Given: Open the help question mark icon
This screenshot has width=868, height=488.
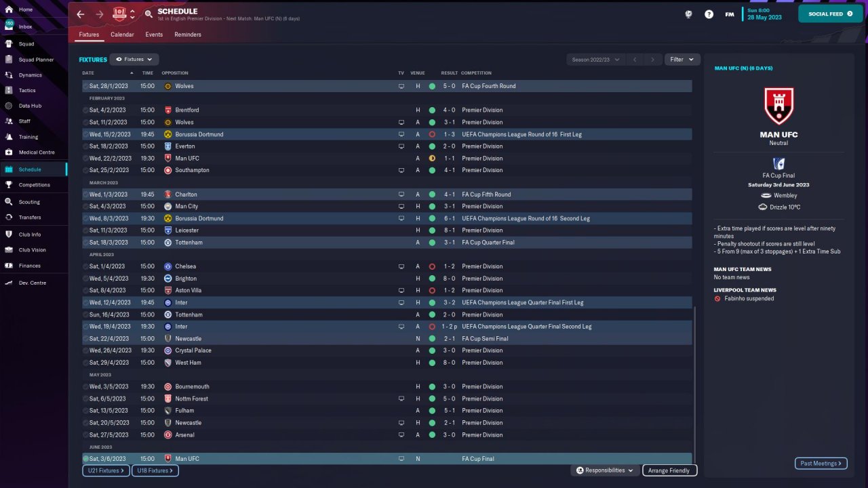Looking at the screenshot, I should pyautogui.click(x=709, y=14).
